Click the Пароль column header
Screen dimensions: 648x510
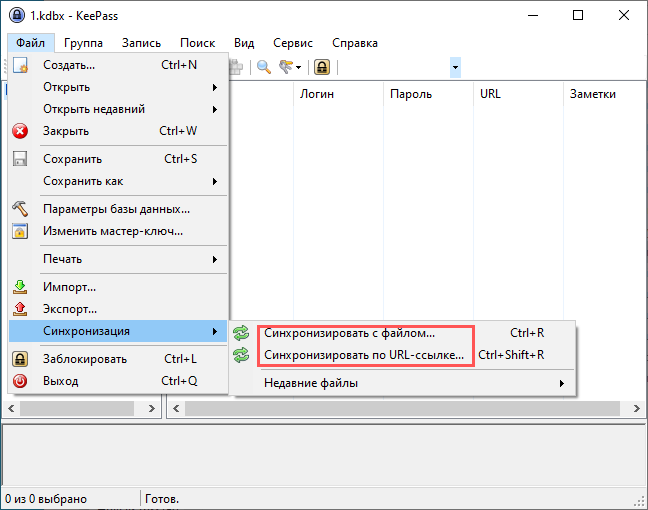(x=429, y=94)
